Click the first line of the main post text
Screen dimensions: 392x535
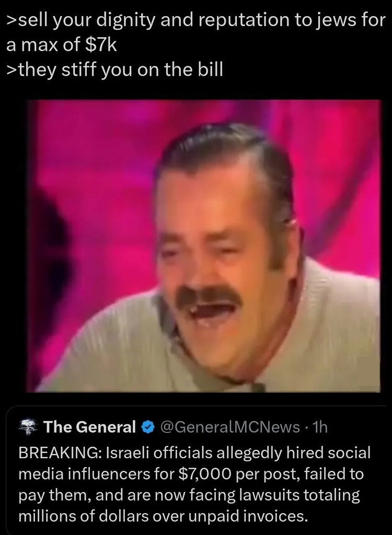195,20
